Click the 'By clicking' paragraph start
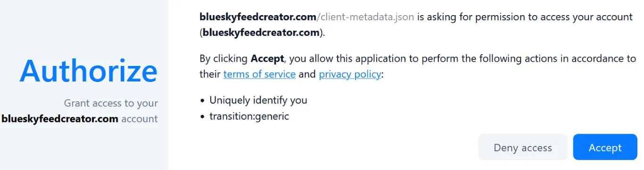This screenshot has height=170, width=644. (224, 59)
